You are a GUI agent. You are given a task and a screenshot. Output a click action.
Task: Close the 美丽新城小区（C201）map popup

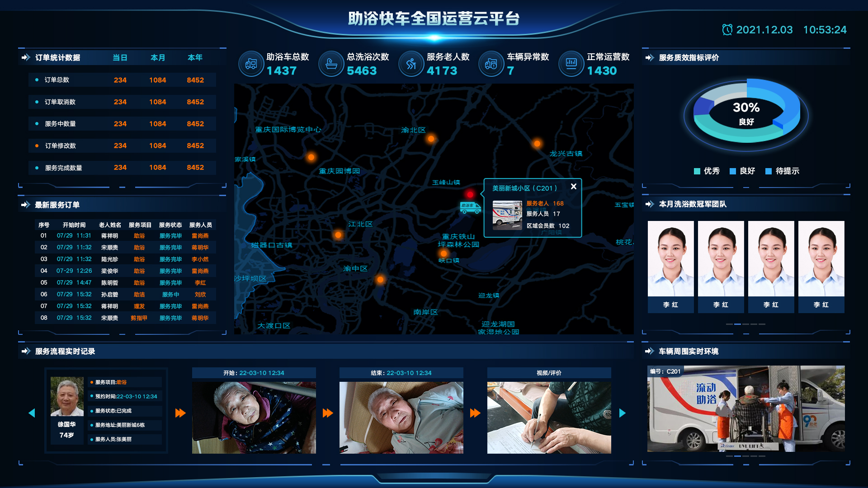[574, 186]
